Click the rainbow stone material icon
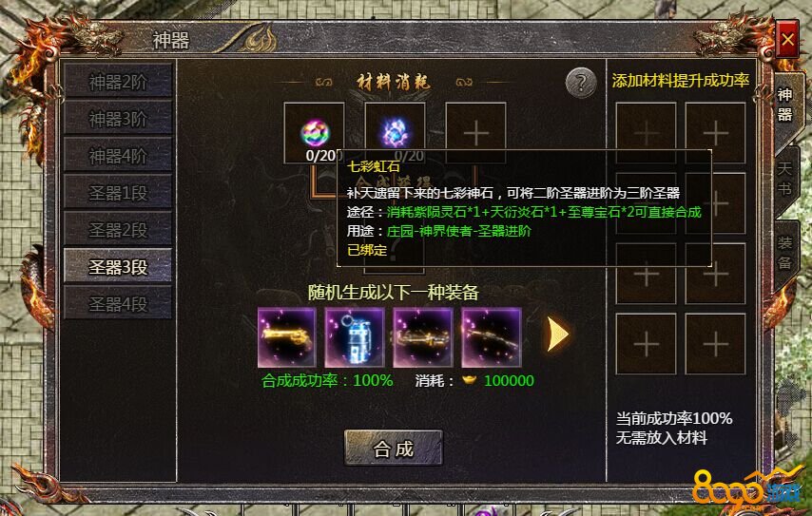The height and width of the screenshot is (516, 812). (x=315, y=133)
